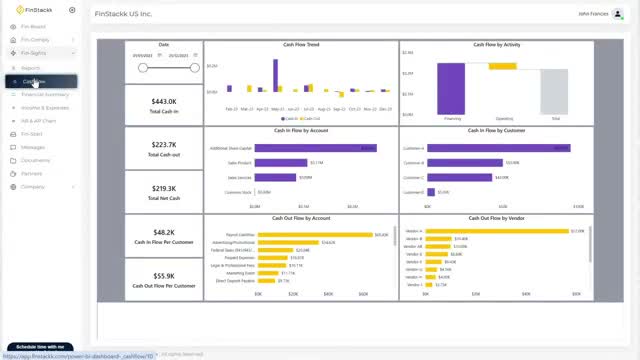Click the Payroll Liabilities bar

point(315,235)
